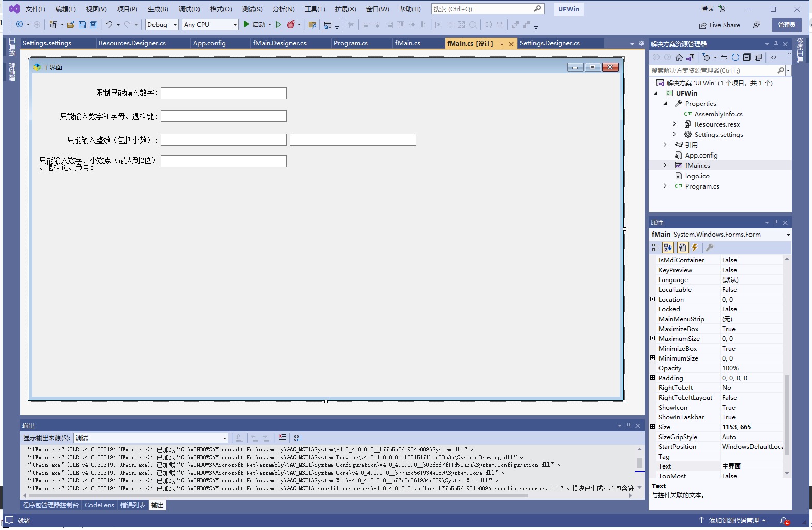Click the Live Share button
Viewport: 812px width, 530px height.
(x=719, y=25)
